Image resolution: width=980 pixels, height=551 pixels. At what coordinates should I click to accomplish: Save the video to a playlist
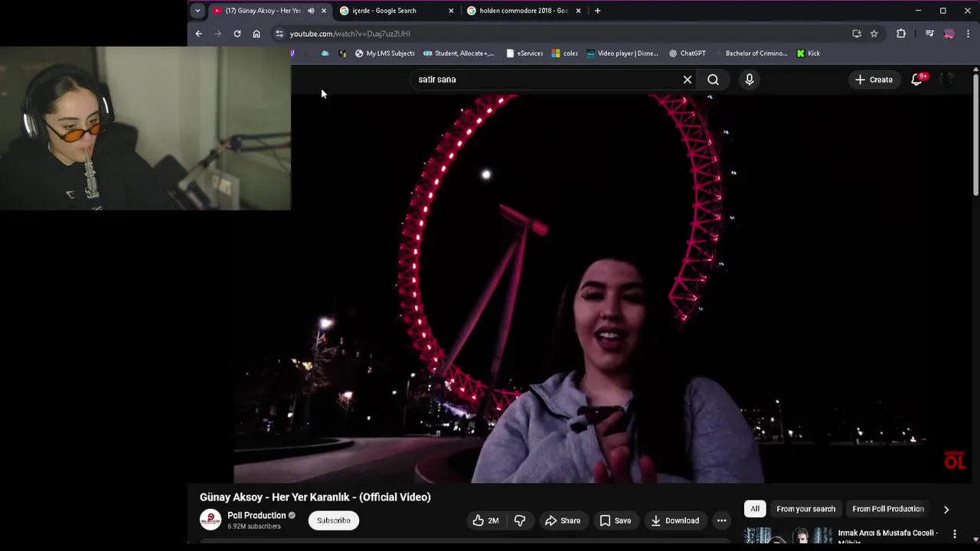pos(616,520)
